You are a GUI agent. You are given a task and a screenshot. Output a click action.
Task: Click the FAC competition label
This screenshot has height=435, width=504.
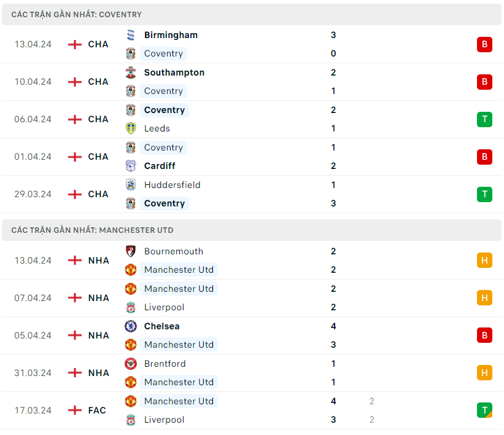pyautogui.click(x=97, y=410)
